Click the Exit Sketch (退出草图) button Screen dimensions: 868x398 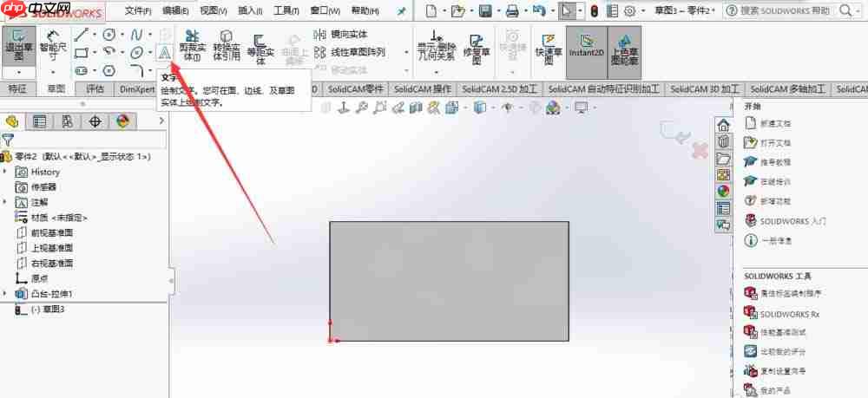19,46
